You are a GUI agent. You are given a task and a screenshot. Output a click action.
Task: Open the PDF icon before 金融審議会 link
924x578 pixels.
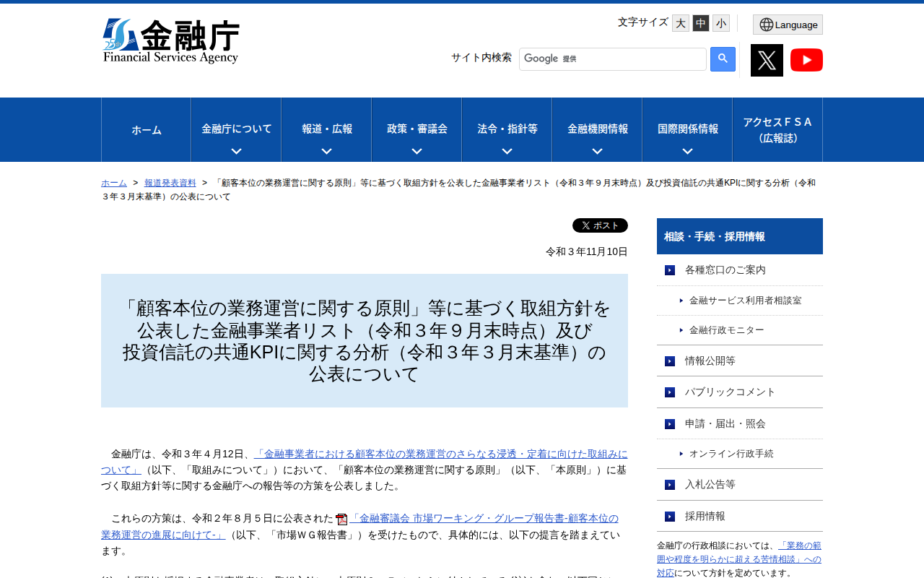tap(341, 519)
